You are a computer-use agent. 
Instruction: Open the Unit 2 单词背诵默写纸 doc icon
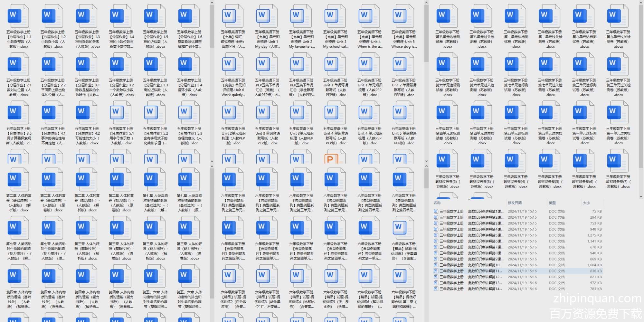point(403,64)
